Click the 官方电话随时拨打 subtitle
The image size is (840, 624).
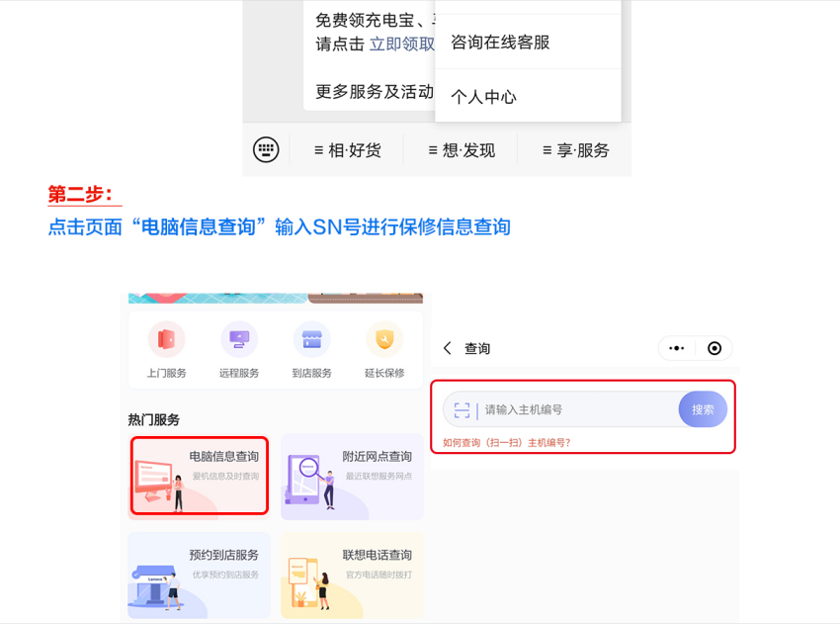(378, 575)
